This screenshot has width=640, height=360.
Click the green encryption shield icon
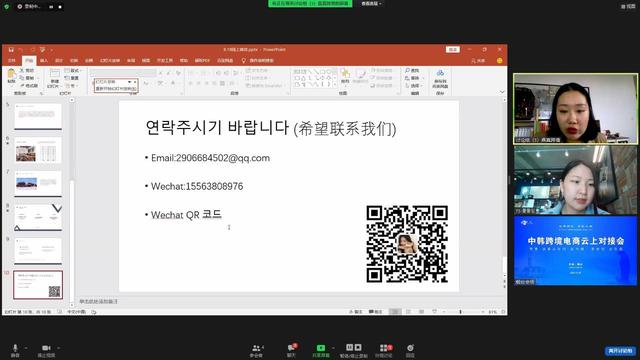[x=7, y=7]
